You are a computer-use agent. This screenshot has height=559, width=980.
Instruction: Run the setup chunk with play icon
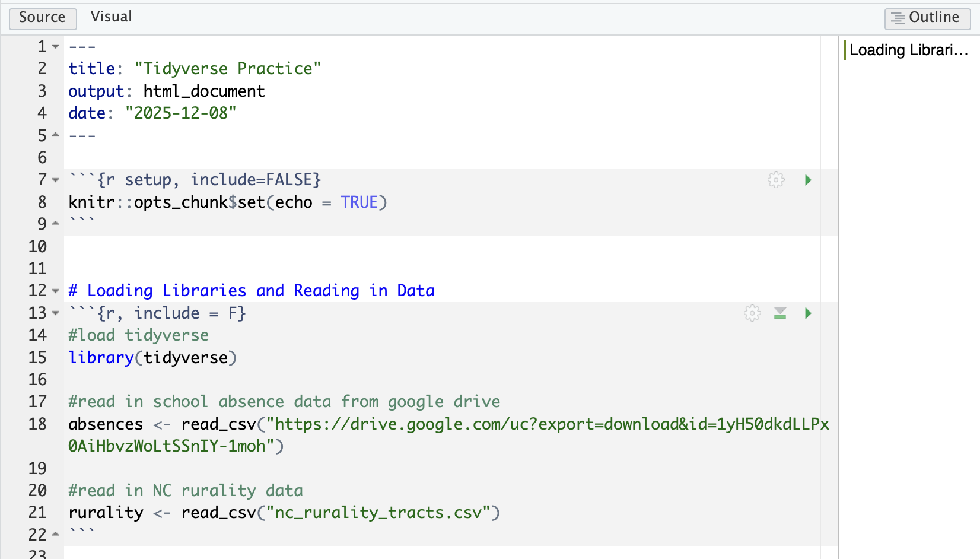coord(807,180)
